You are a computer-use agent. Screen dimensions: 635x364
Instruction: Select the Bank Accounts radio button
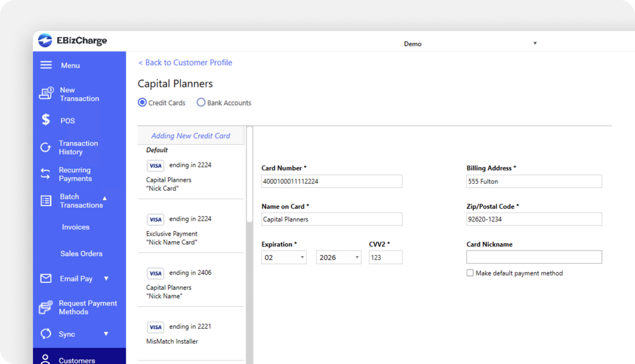(201, 103)
